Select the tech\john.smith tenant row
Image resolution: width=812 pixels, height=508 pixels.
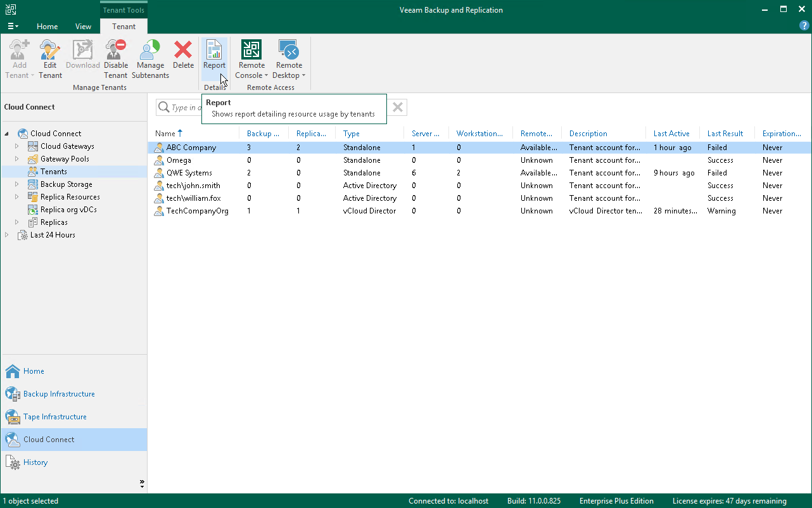tap(479, 186)
